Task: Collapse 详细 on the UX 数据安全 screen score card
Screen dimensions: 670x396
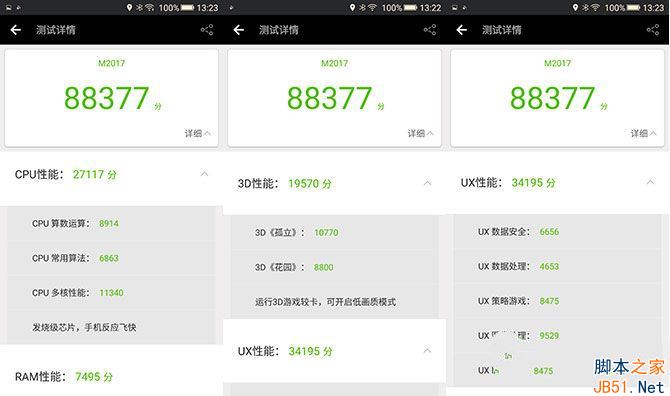Action: coord(644,133)
